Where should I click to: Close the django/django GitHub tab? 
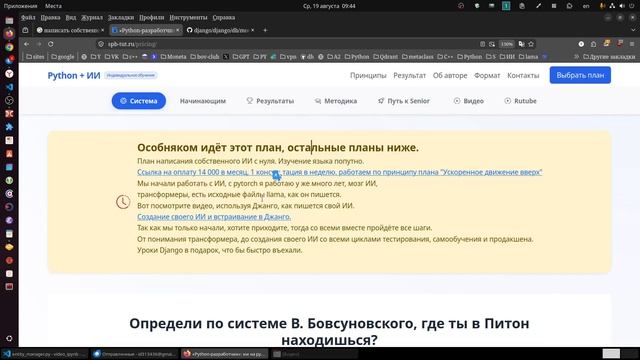[253, 30]
